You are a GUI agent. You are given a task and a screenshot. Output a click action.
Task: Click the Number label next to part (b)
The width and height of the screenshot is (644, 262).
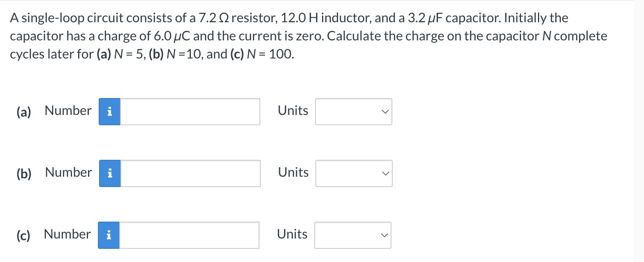click(67, 173)
